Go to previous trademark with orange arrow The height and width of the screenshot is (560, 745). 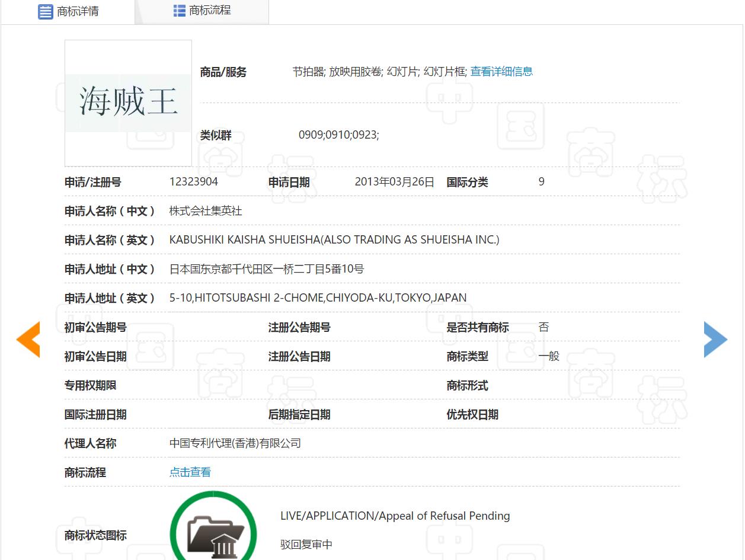pyautogui.click(x=28, y=340)
